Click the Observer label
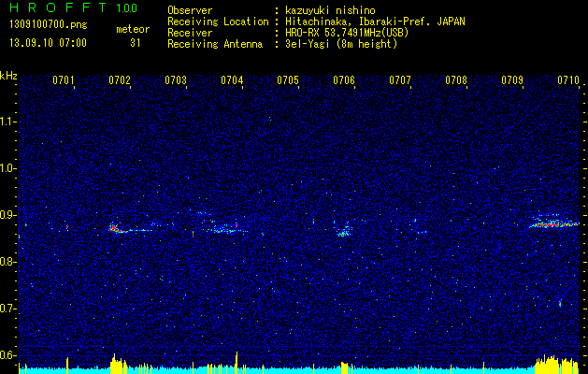 tap(190, 10)
